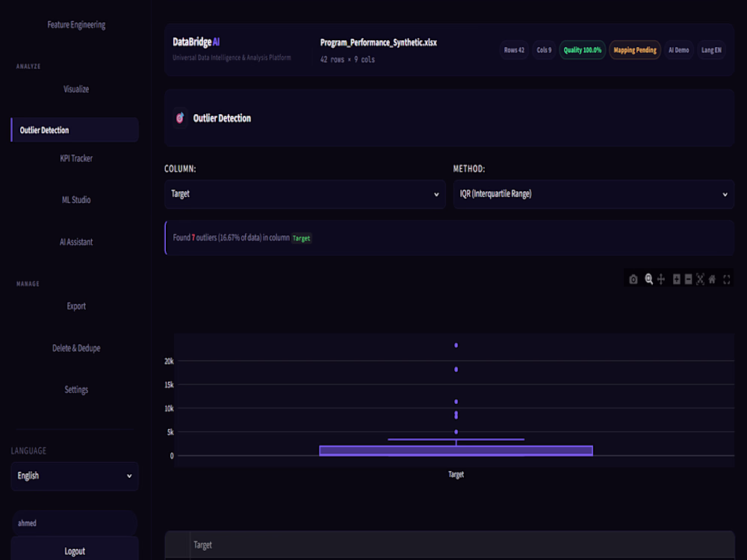The image size is (747, 560).
Task: Click the AI Demo badge
Action: tap(678, 50)
